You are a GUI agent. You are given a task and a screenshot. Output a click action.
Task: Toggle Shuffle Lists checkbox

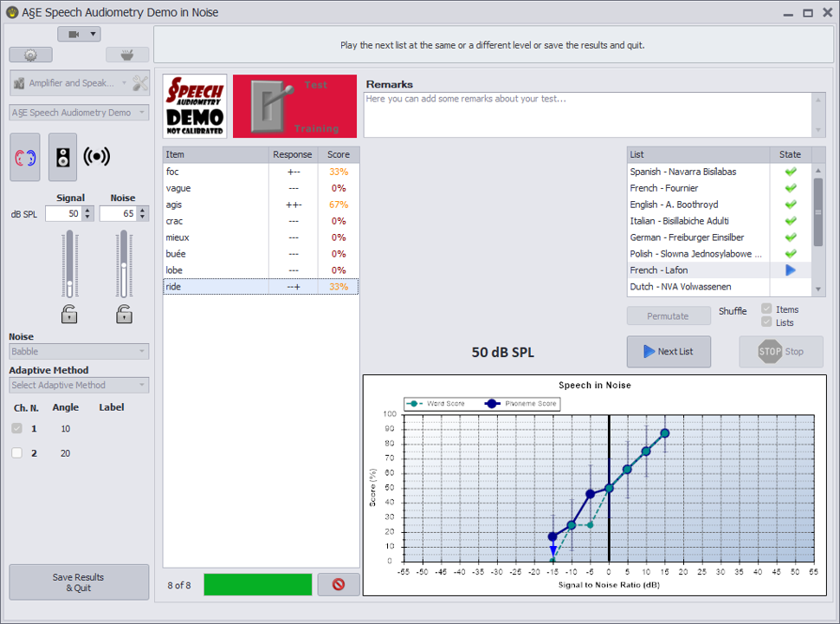coord(766,322)
